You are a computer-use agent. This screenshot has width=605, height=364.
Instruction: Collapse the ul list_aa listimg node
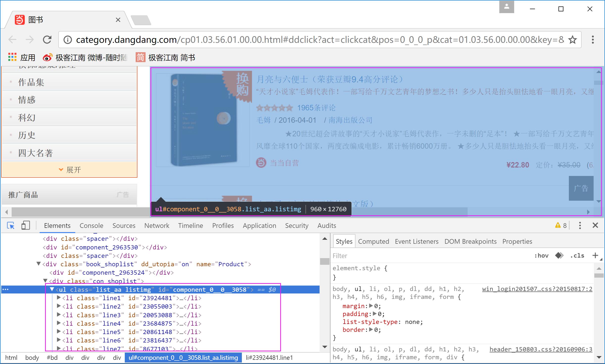click(52, 289)
